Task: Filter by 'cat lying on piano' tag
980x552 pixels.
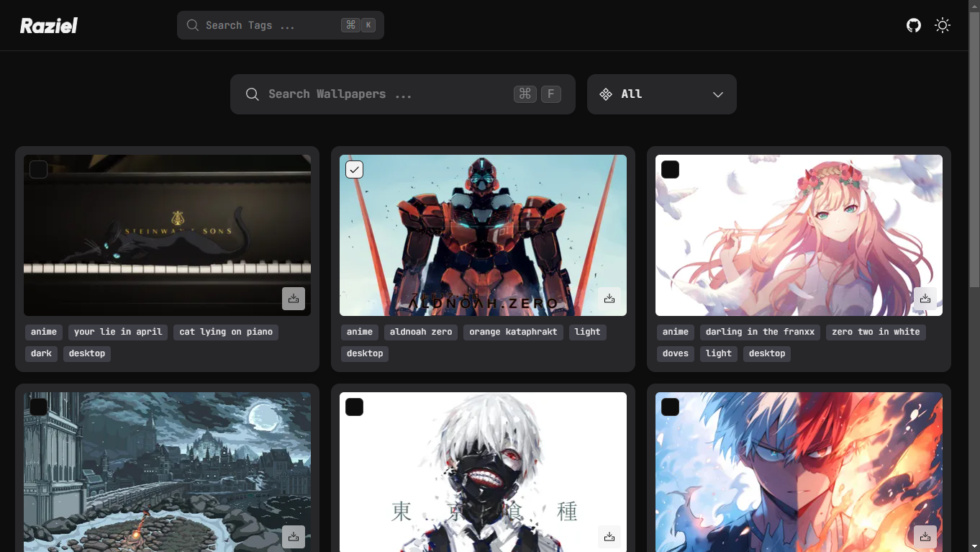Action: tap(226, 332)
